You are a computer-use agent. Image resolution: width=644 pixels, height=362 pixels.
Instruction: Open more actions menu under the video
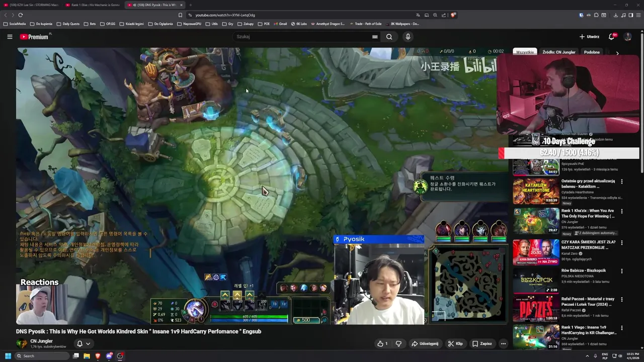pos(503,344)
